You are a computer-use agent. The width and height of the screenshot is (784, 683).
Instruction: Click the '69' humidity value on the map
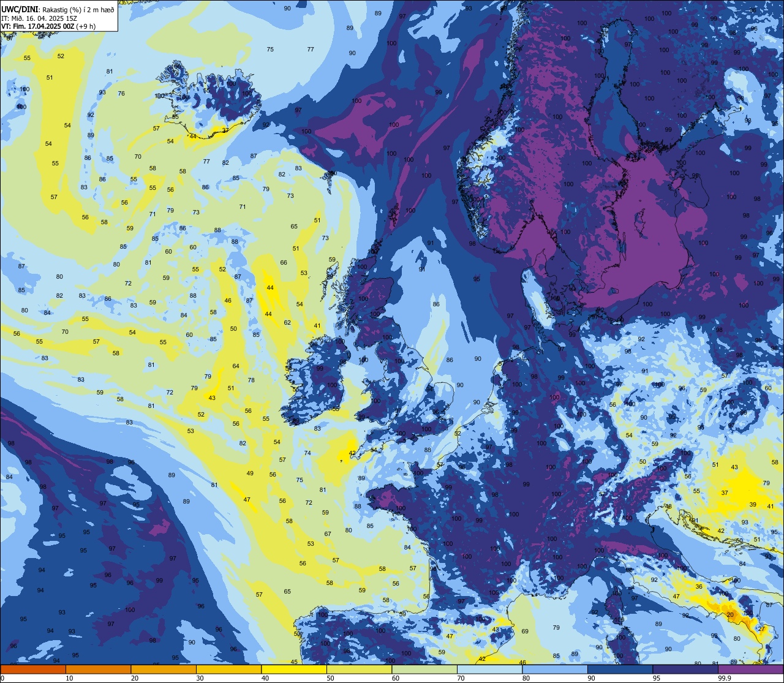[x=525, y=632]
